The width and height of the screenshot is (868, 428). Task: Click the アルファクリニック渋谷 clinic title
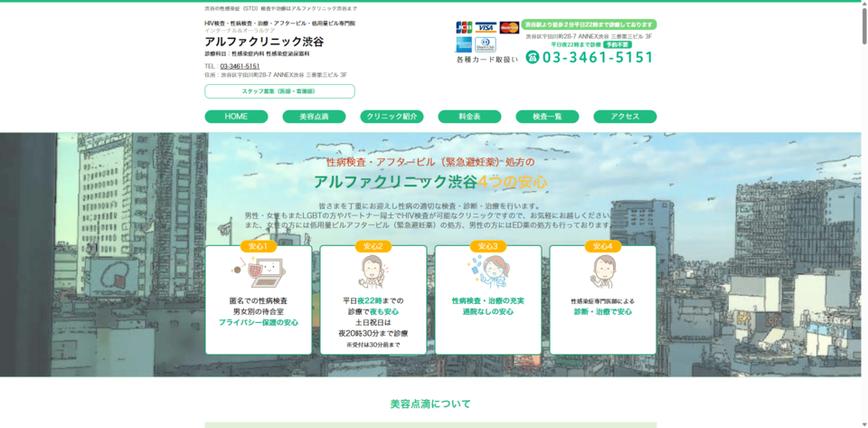(x=264, y=42)
